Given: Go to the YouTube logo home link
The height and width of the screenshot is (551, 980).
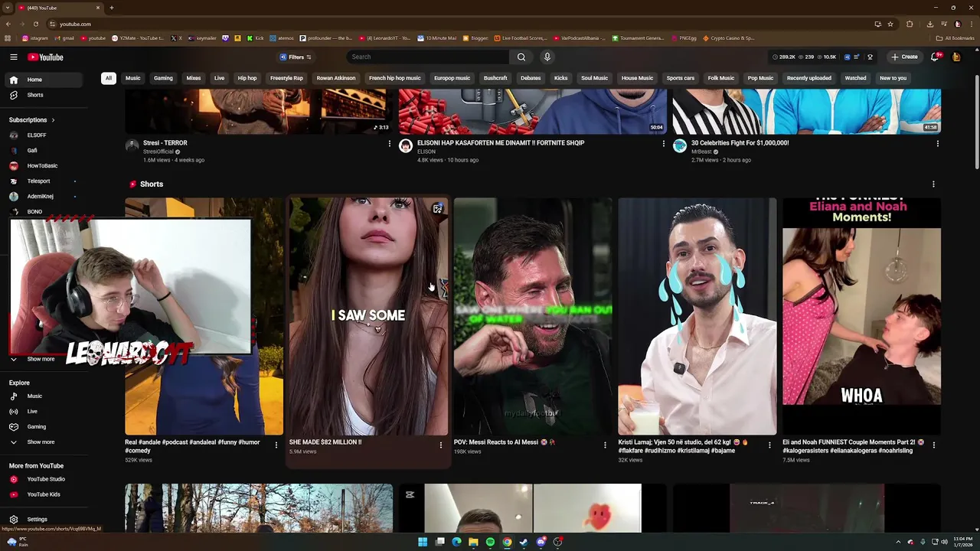Looking at the screenshot, I should [x=45, y=57].
